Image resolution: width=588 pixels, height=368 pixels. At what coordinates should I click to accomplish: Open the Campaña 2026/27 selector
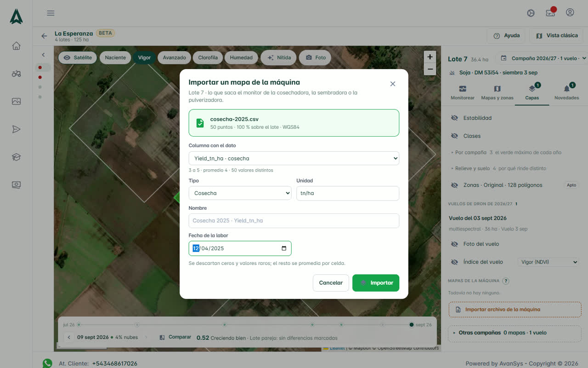[x=541, y=58]
